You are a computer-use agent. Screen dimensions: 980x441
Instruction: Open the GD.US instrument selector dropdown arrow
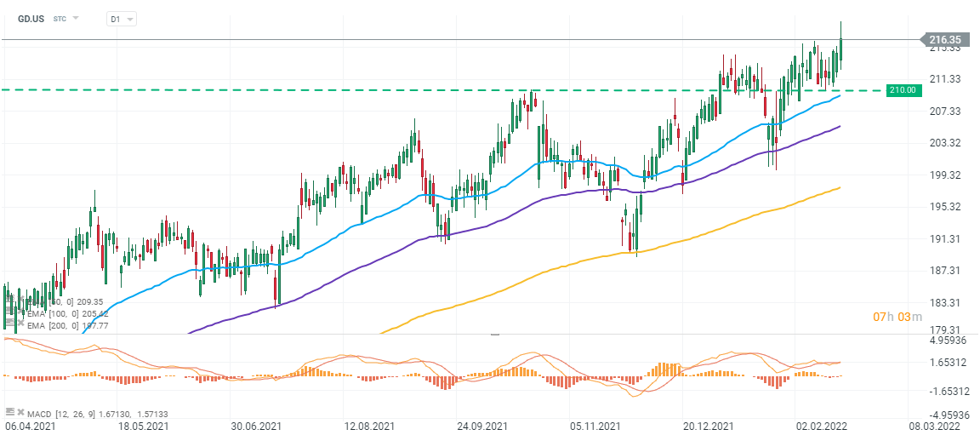[76, 18]
